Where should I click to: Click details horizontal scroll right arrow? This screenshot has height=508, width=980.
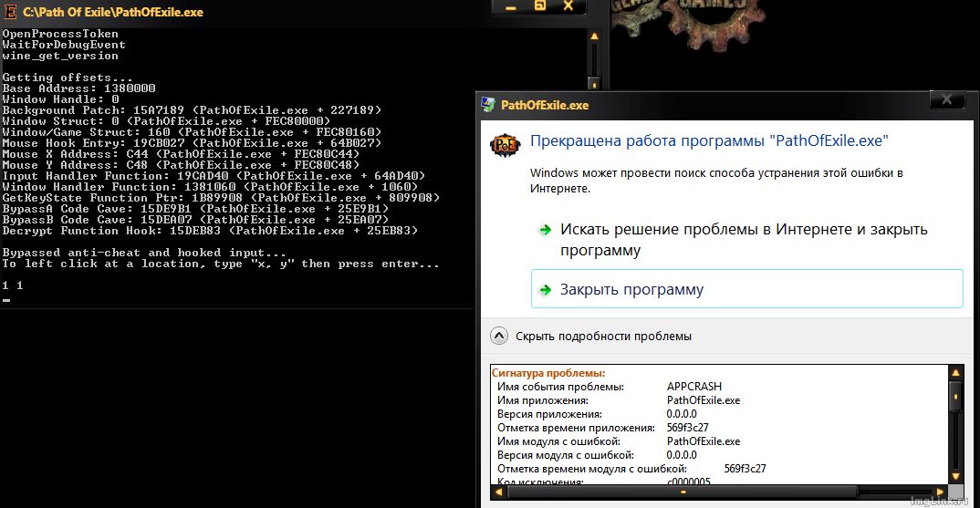coord(941,492)
